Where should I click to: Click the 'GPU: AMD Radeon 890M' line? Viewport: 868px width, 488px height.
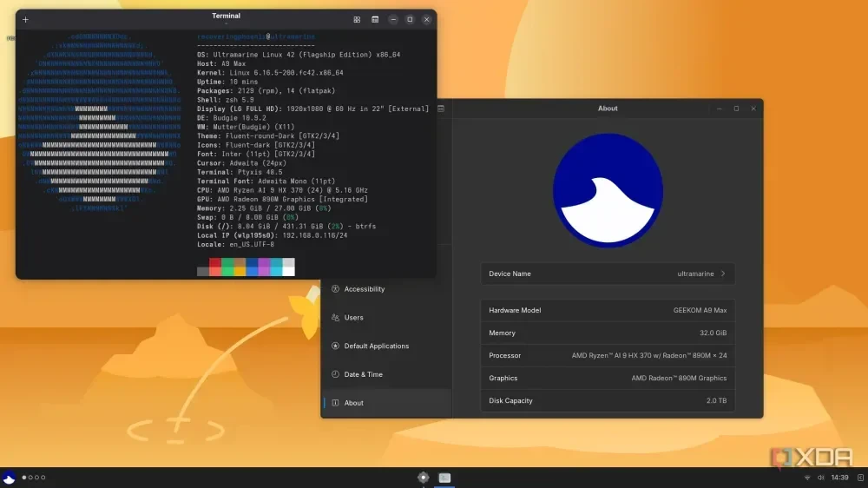[282, 200]
